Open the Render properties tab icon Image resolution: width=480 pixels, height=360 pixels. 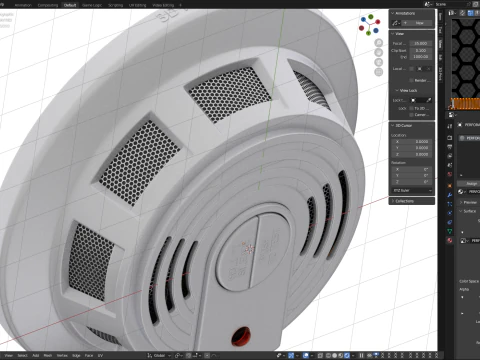point(450,138)
